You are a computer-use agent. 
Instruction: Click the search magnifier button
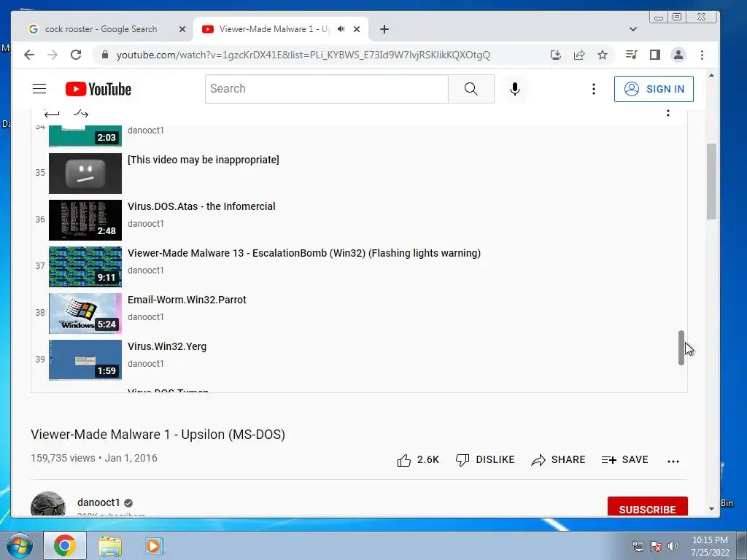point(471,88)
